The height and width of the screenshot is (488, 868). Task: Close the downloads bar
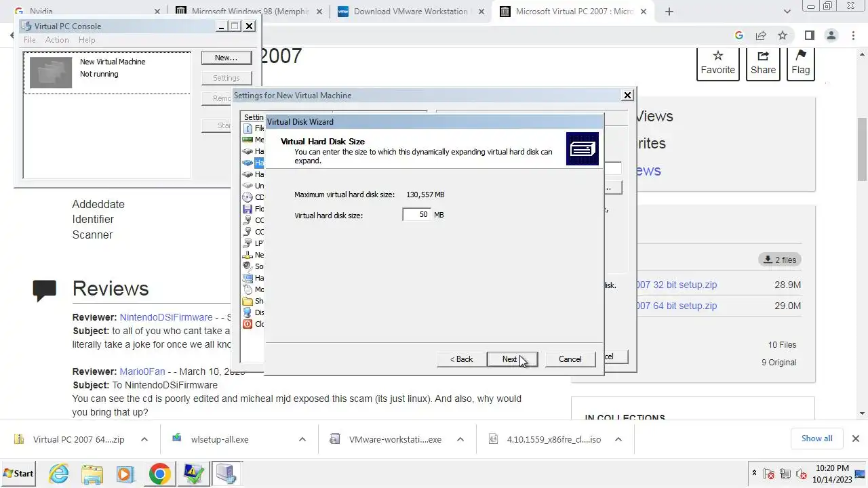tap(856, 439)
